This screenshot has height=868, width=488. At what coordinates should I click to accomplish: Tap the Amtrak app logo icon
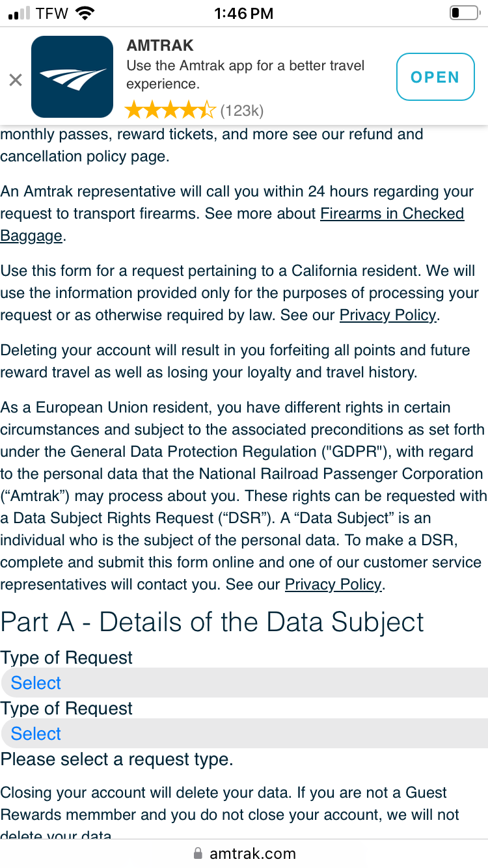(x=72, y=77)
